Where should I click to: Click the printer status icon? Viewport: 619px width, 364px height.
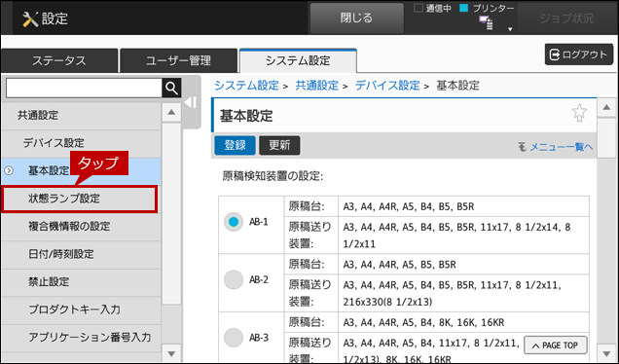click(x=486, y=23)
